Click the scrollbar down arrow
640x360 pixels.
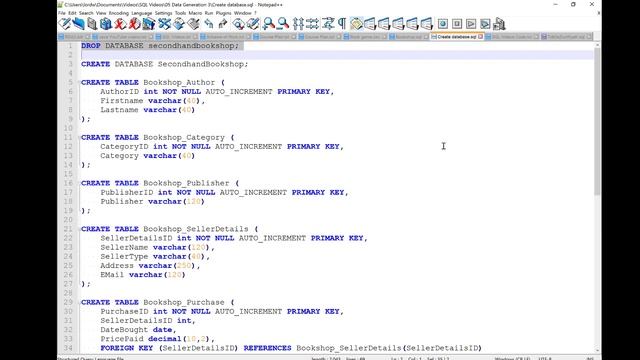tap(598, 351)
